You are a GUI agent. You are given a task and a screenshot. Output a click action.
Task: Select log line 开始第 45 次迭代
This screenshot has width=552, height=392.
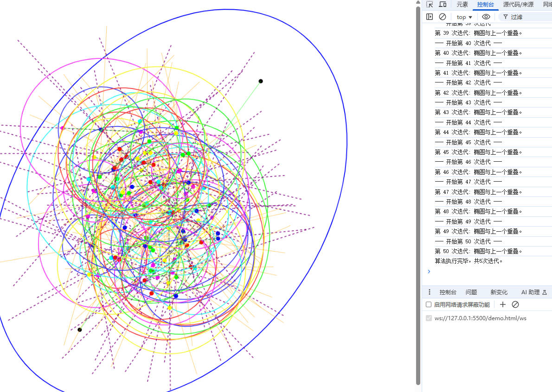(x=469, y=142)
